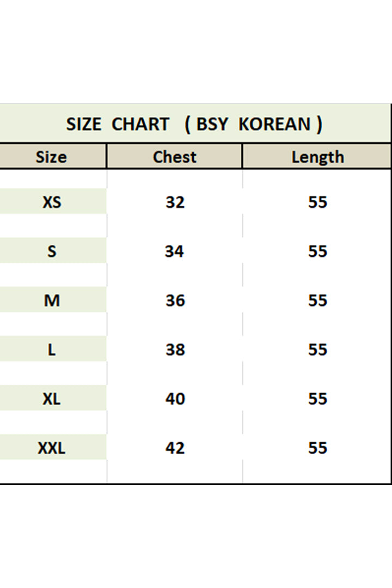Select chest value 40
The image size is (392, 588).
click(x=175, y=399)
